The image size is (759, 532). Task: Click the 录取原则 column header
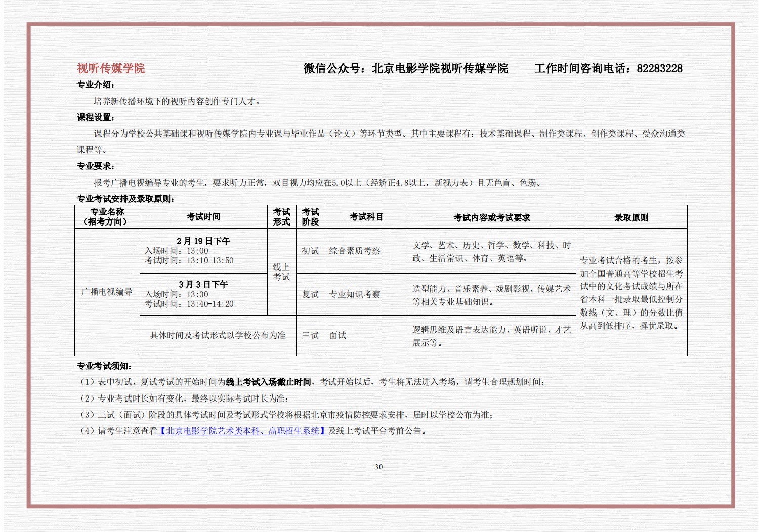point(631,218)
